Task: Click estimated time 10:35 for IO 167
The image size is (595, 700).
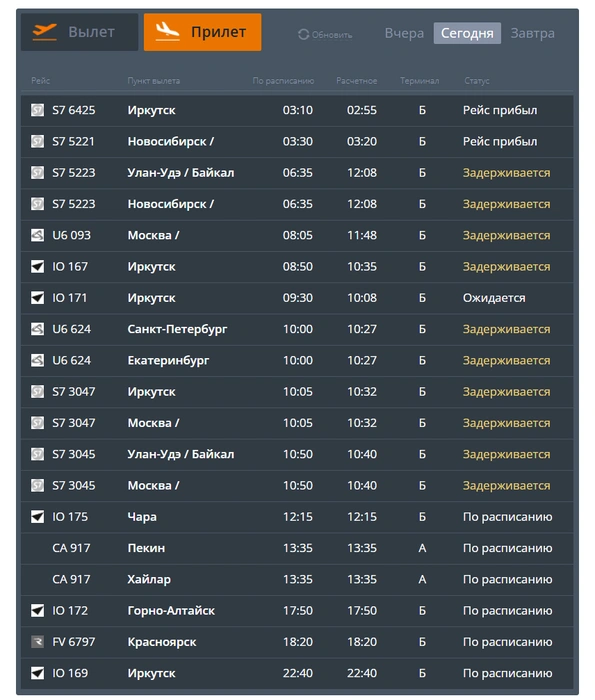Action: pyautogui.click(x=362, y=267)
